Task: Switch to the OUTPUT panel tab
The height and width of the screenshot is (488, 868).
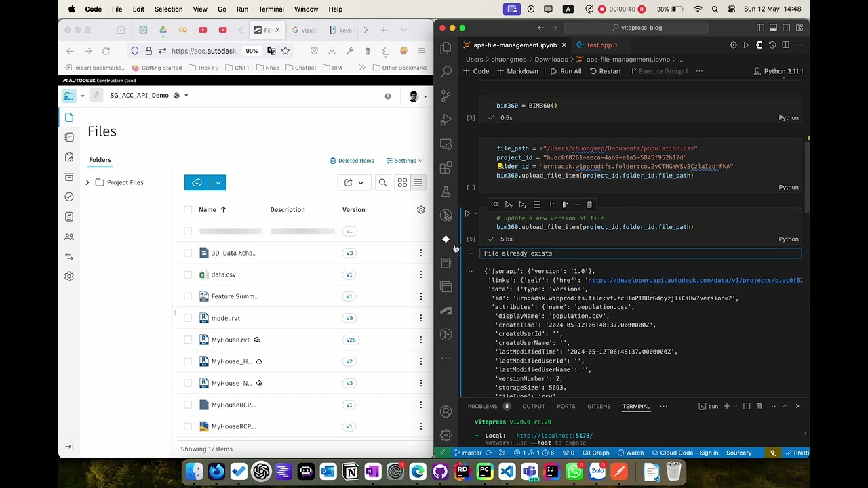Action: (x=534, y=406)
